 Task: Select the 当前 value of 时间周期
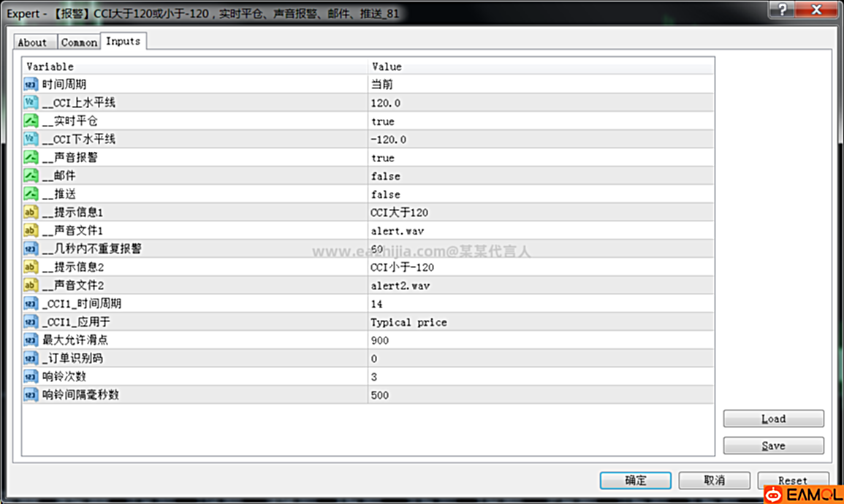coord(381,85)
